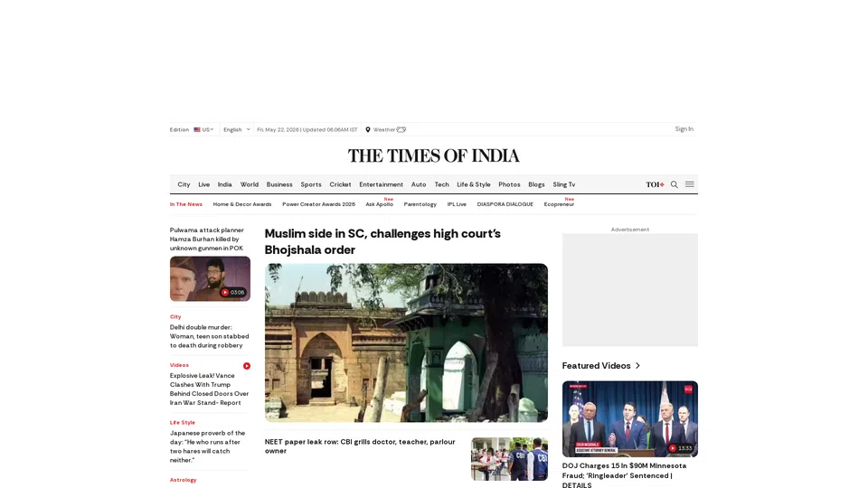Open the World menu
Image resolution: width=868 pixels, height=488 pixels.
[x=250, y=184]
